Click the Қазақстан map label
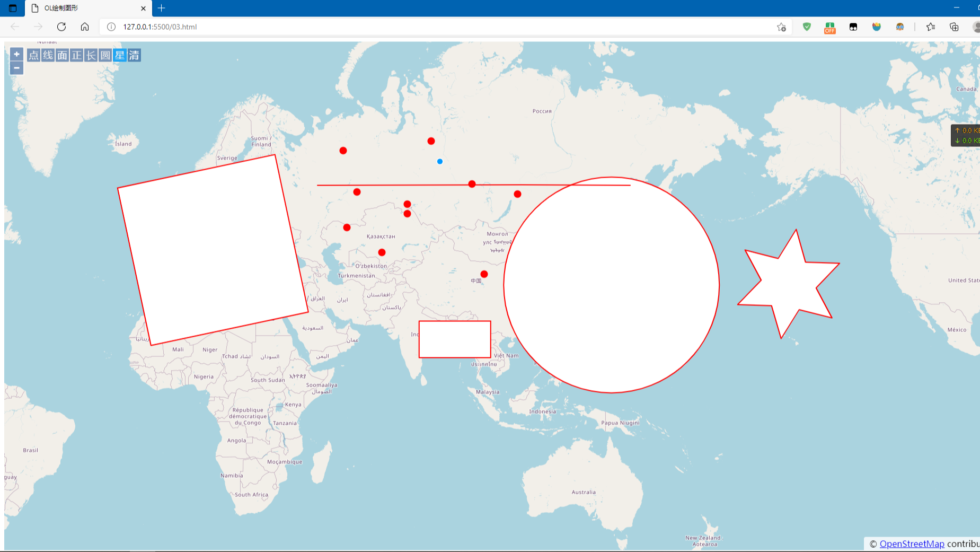This screenshot has height=552, width=980. 381,236
